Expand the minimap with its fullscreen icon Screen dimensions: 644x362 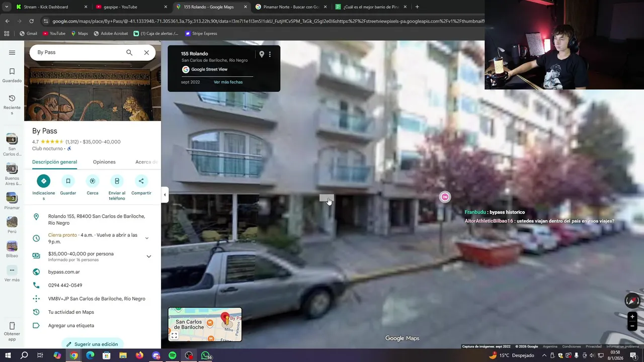click(174, 335)
